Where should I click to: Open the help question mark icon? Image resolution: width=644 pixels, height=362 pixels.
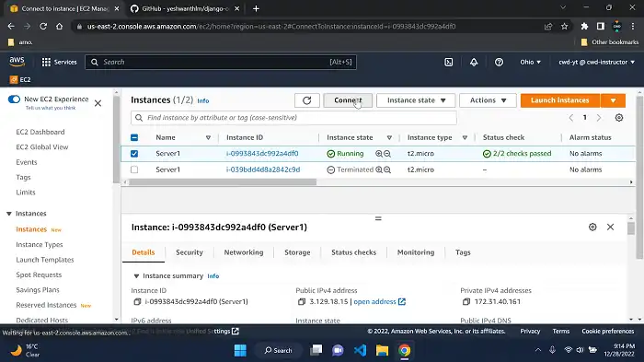tap(499, 62)
